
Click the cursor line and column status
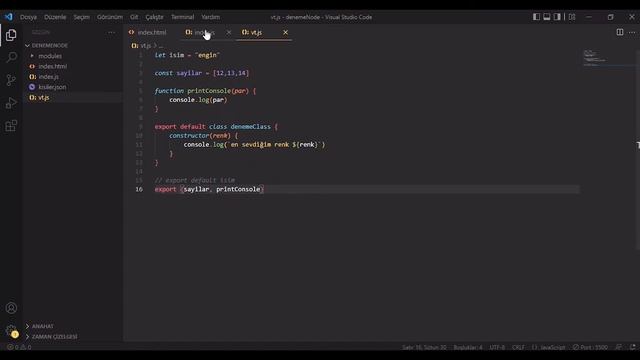point(424,347)
